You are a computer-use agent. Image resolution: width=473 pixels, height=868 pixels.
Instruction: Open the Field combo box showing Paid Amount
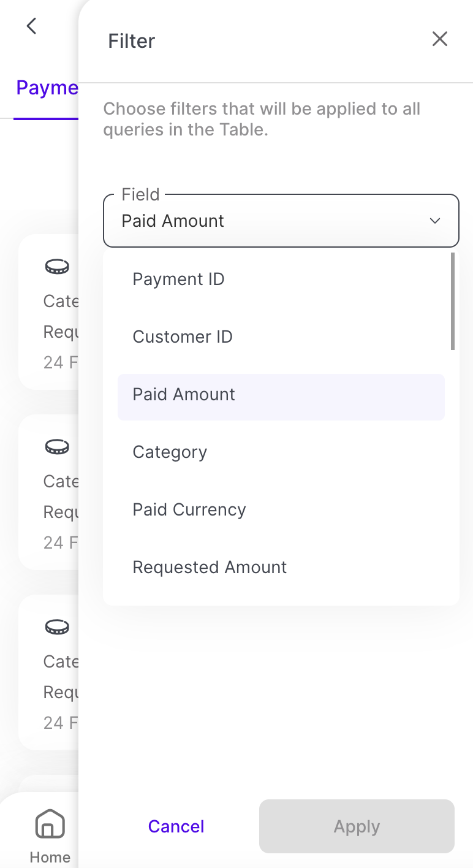tap(270, 221)
